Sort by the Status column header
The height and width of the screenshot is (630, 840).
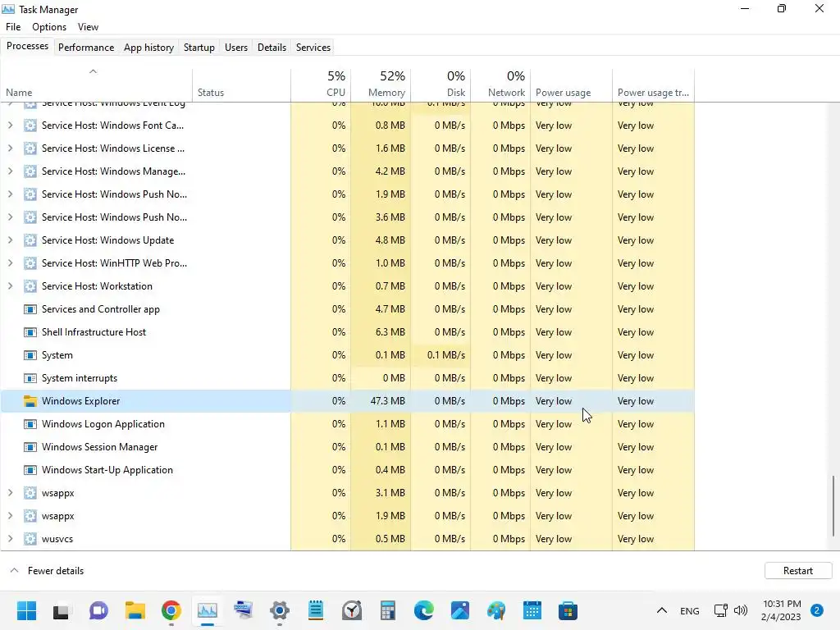(242, 84)
